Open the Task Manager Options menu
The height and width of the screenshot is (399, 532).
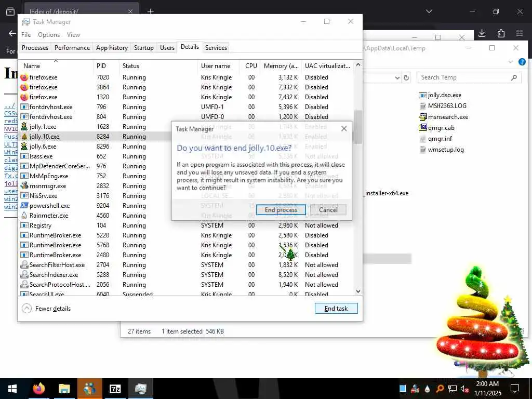tap(49, 35)
